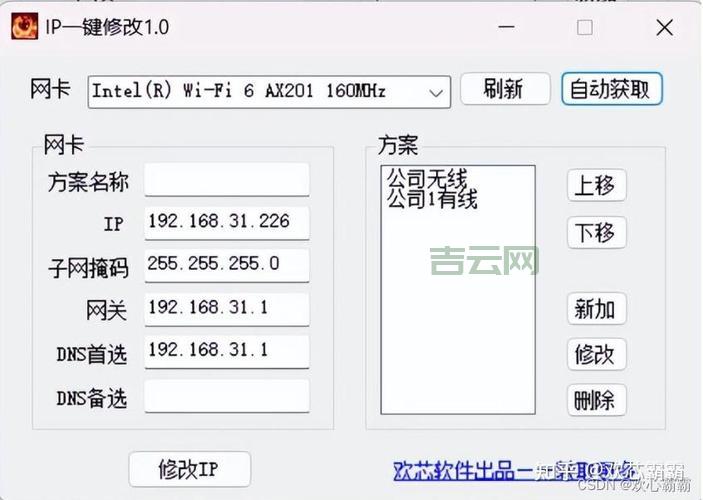Click the app flame icon in title bar

coord(25,26)
